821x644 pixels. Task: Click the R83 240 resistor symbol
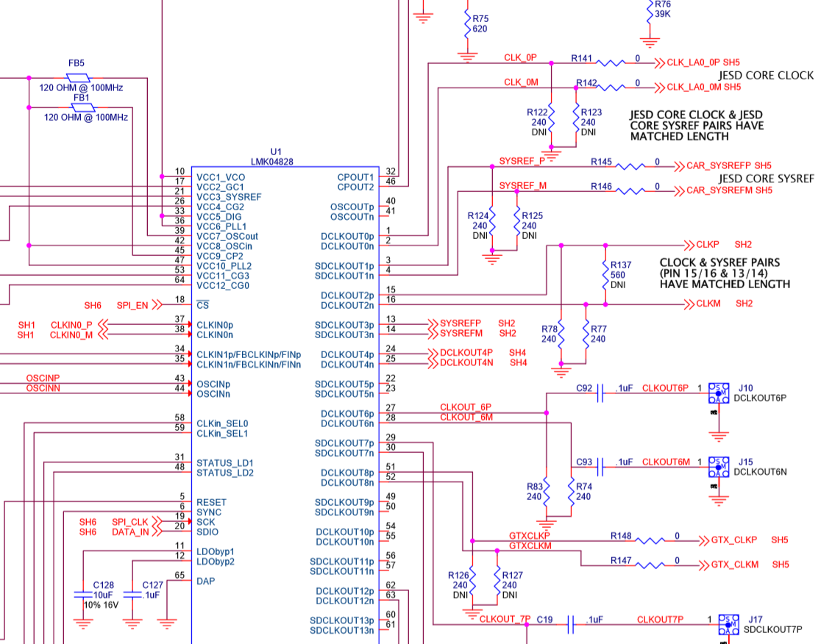point(546,491)
